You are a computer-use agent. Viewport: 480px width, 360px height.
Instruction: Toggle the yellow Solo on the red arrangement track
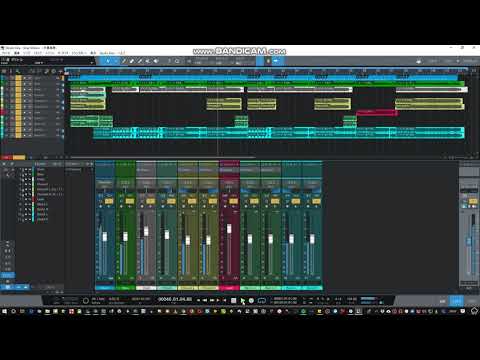(19, 112)
